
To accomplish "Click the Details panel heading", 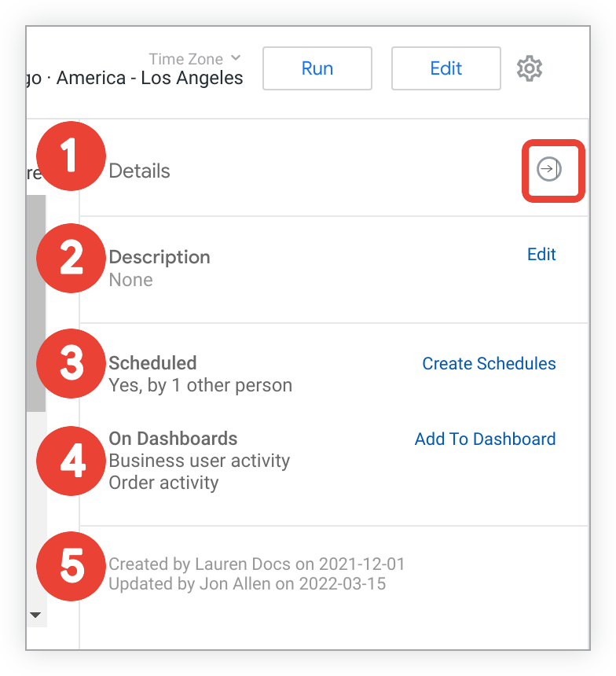I will 139,171.
